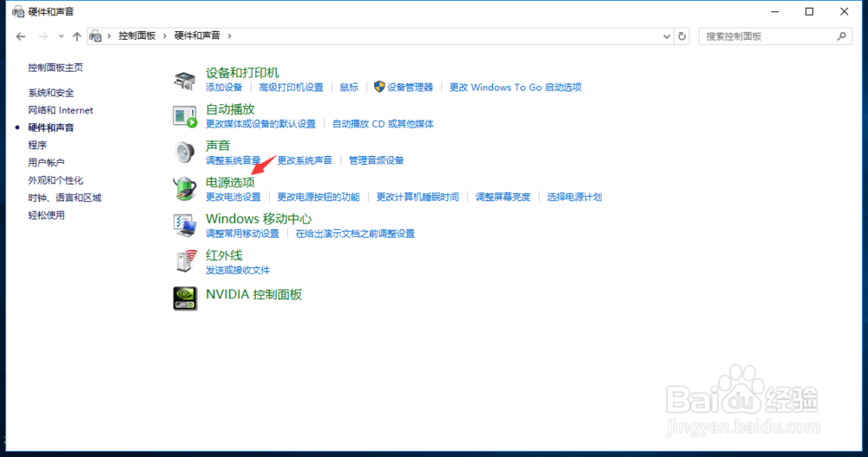
Task: Click the address bar control panel icon
Action: click(x=95, y=36)
